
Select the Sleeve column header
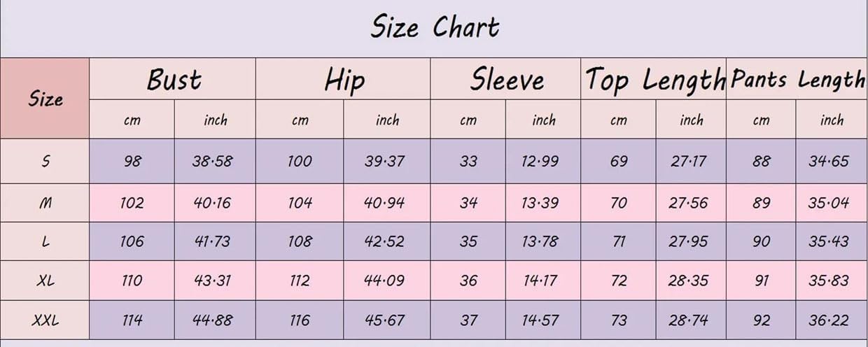click(x=506, y=80)
